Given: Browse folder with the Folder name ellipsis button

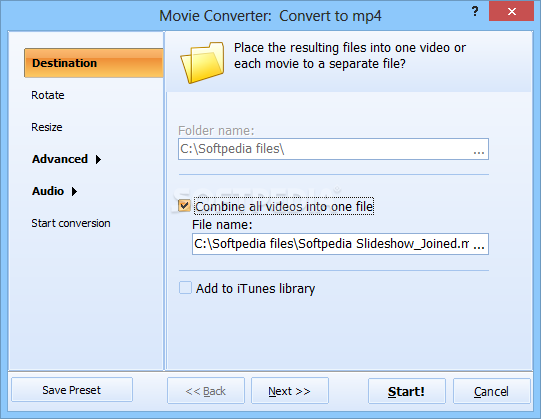Looking at the screenshot, I should [x=479, y=149].
